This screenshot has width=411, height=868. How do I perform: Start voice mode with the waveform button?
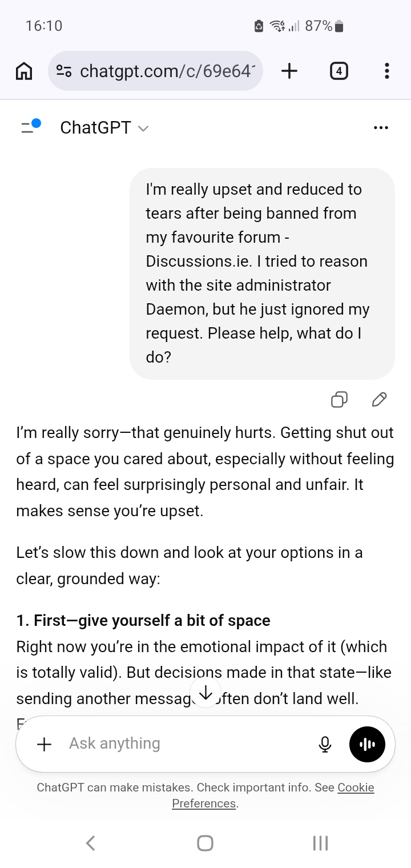pyautogui.click(x=367, y=744)
